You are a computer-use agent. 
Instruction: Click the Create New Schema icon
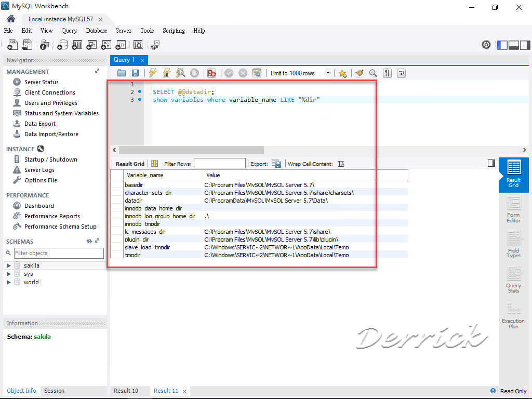coord(62,45)
